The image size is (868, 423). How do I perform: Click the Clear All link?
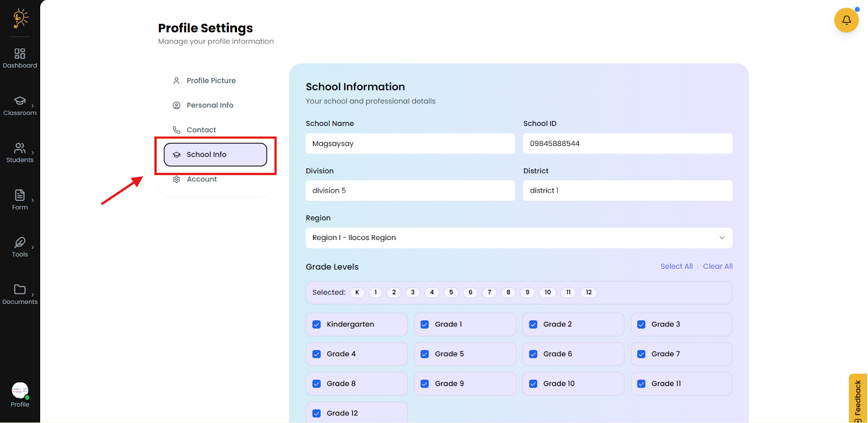[x=717, y=267]
